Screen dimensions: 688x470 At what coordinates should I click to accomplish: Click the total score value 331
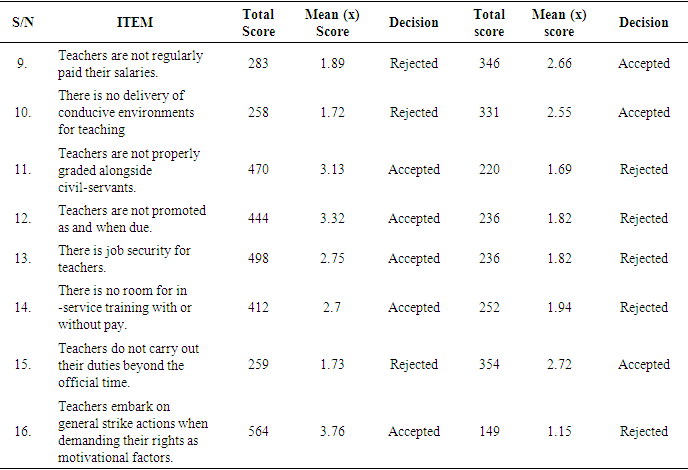coord(491,112)
